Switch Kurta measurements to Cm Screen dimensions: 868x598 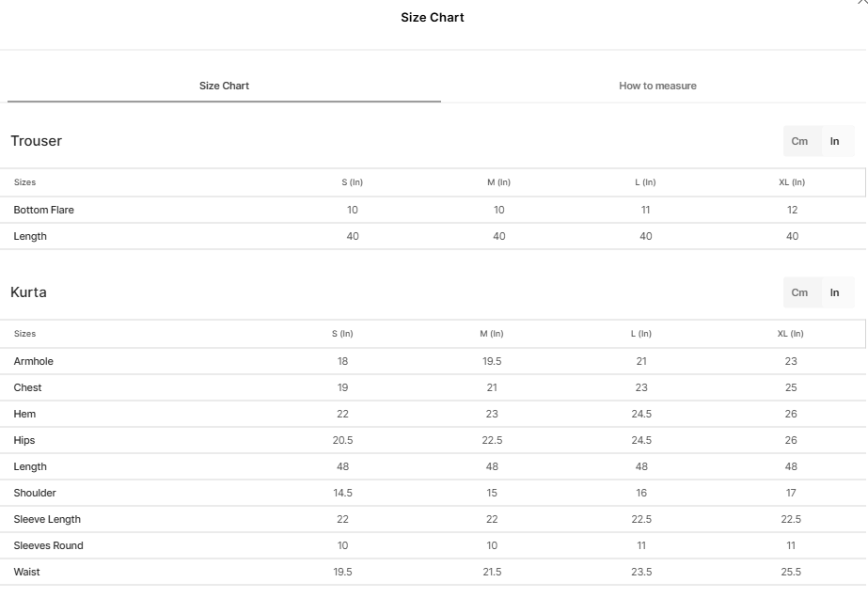click(799, 292)
